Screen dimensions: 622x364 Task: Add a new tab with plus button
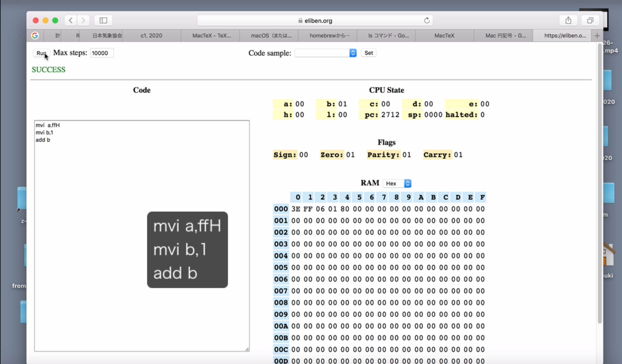tap(597, 36)
